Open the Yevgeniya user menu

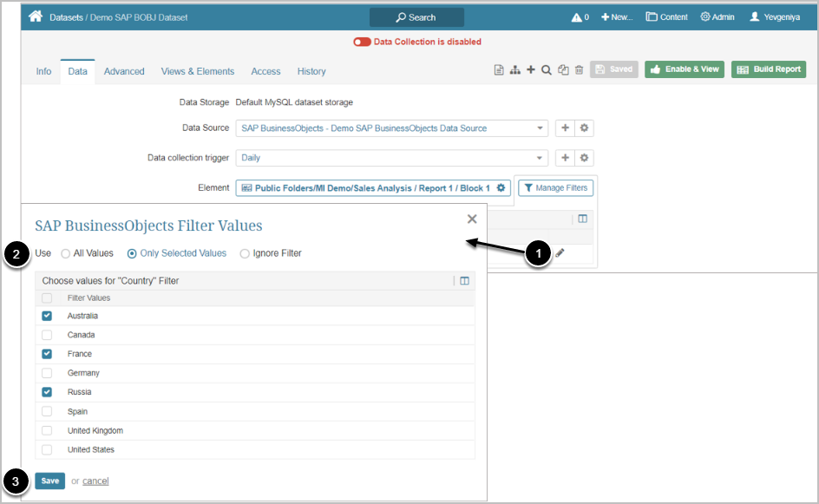775,17
